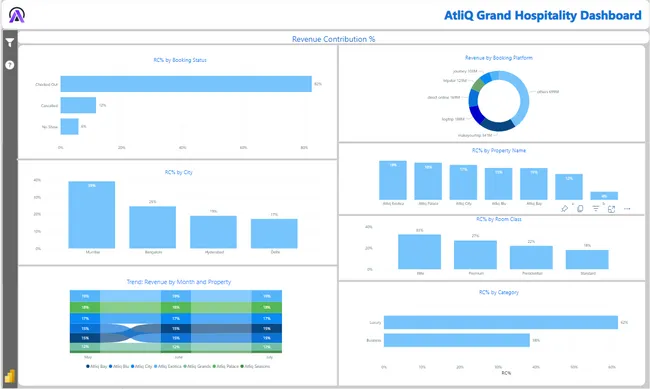The image size is (650, 389).
Task: Select the Bangalore bar in RC% by City
Action: (x=153, y=227)
